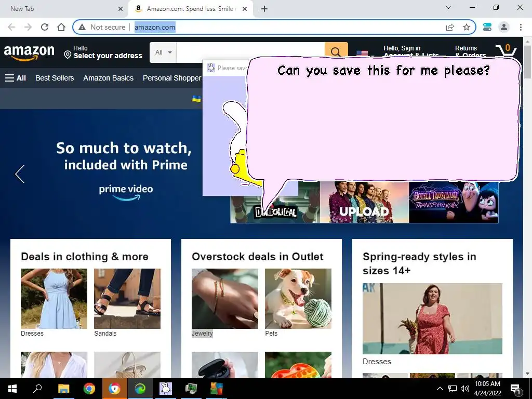Open Returns & Orders
Screen dimensions: 532x399
[x=470, y=51]
